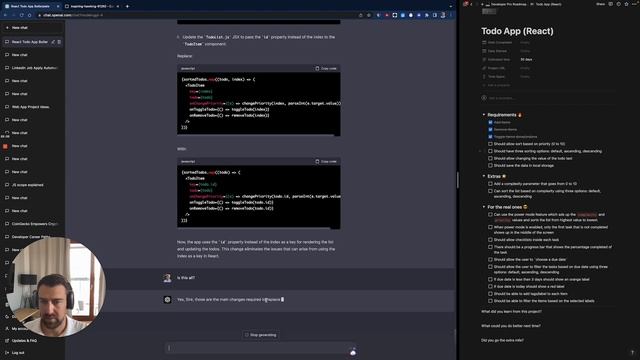Open the browser three-dot menu

pos(451,15)
